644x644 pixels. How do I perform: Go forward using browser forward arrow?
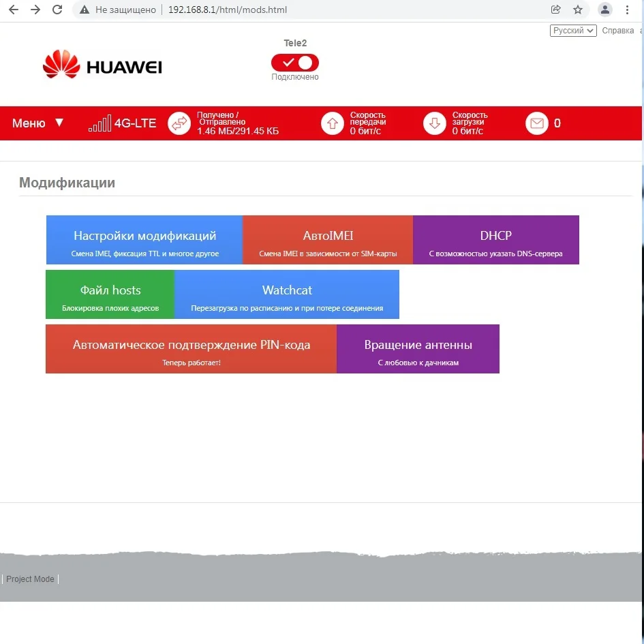(35, 10)
